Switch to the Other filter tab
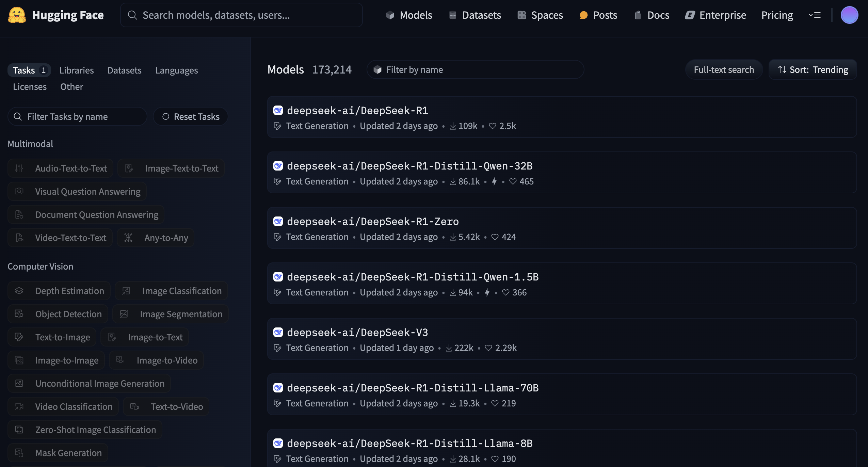Screen dimensions: 868x467 click(x=71, y=86)
